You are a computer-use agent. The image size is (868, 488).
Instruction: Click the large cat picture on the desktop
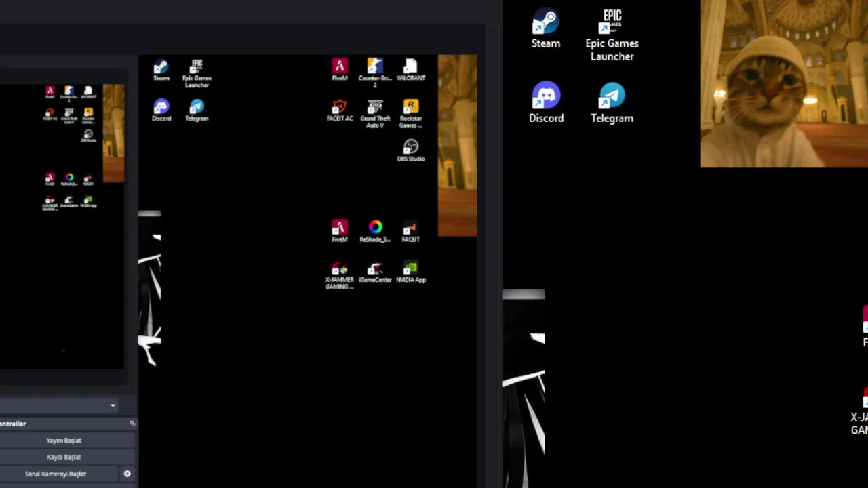click(784, 83)
